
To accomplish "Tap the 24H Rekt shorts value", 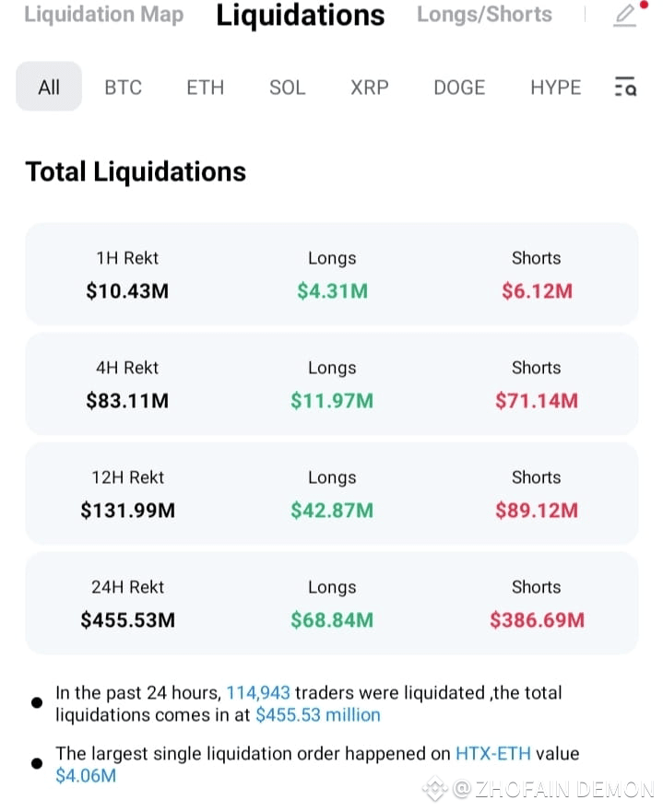I will click(538, 620).
